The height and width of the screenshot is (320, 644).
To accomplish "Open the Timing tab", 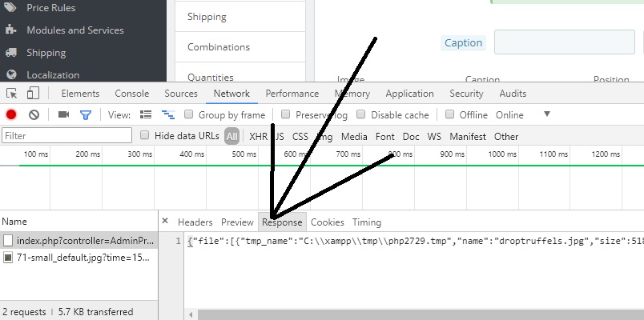I will coord(367,222).
